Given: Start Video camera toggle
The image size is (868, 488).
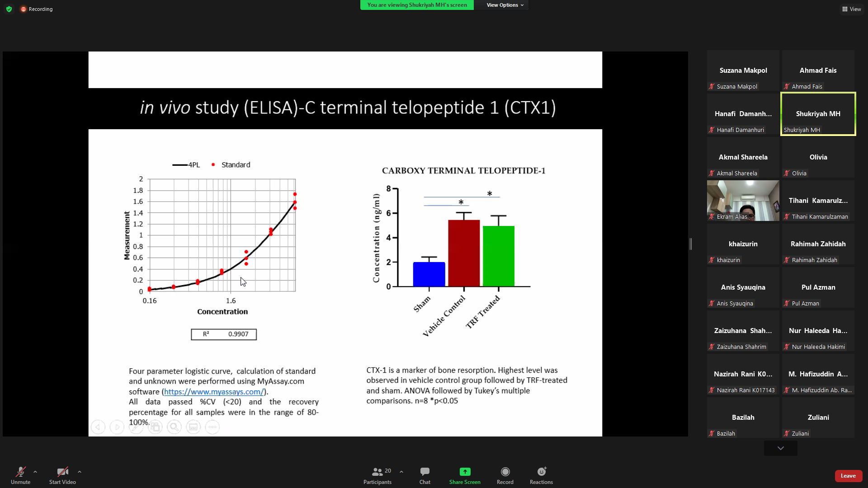Looking at the screenshot, I should point(62,475).
